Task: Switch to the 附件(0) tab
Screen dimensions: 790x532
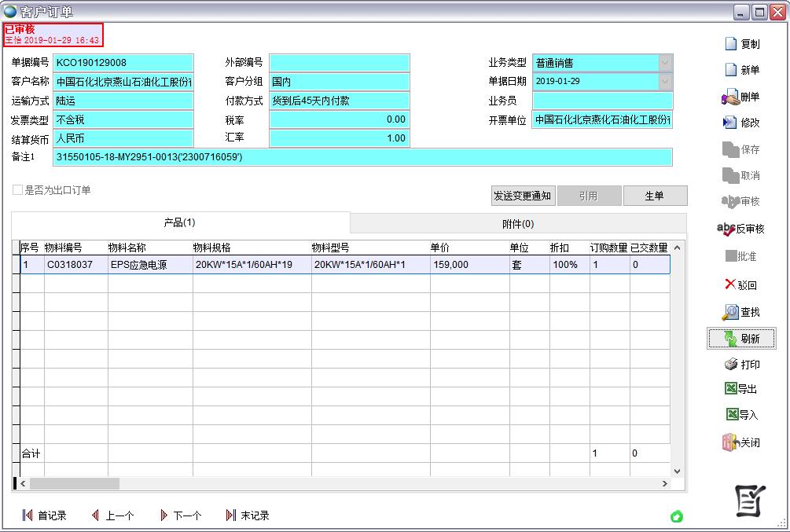Action: (517, 224)
